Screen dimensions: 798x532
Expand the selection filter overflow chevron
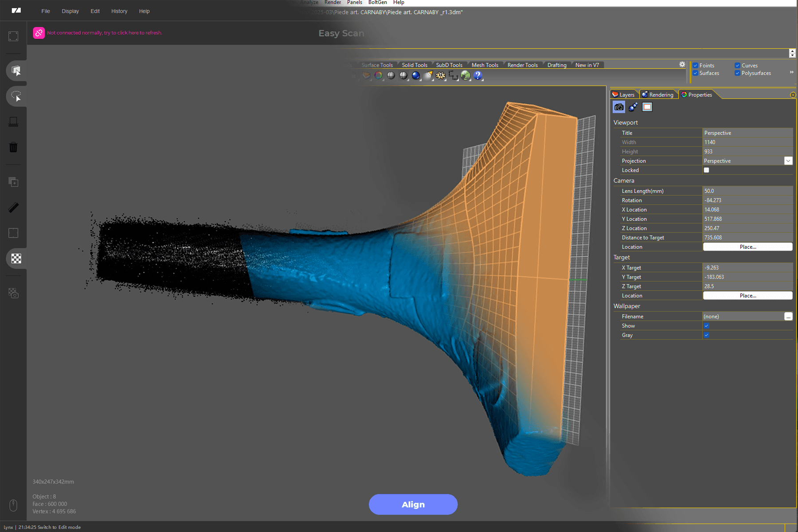click(x=791, y=72)
